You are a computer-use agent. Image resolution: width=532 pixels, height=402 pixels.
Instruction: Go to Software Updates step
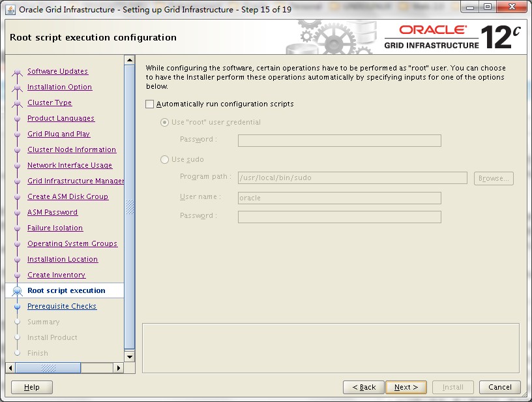pos(57,71)
